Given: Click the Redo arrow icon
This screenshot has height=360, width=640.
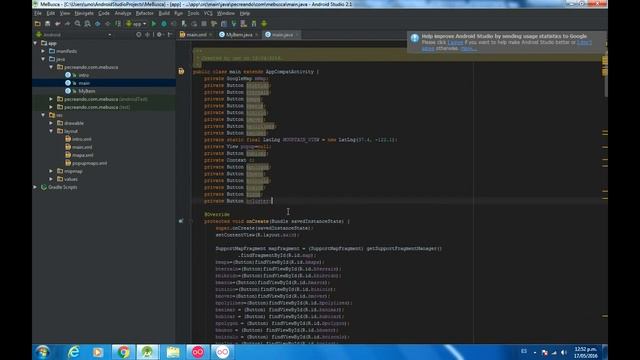Looking at the screenshot, I should point(67,24).
